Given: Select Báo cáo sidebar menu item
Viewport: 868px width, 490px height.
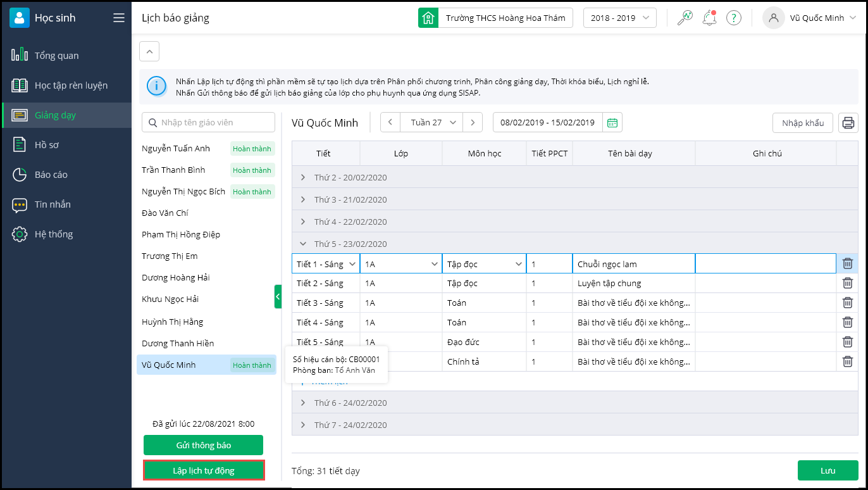Looking at the screenshot, I should click(x=51, y=175).
